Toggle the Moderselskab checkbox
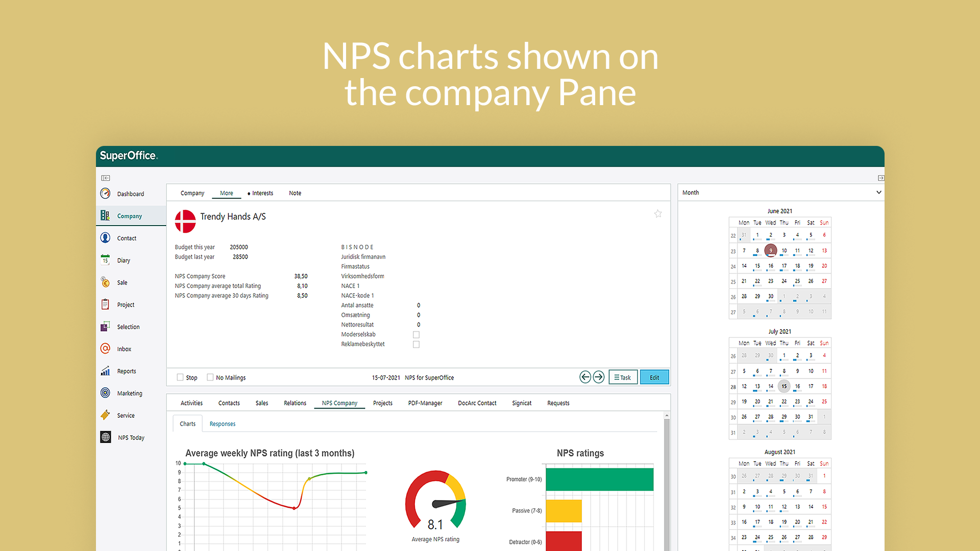 tap(416, 335)
